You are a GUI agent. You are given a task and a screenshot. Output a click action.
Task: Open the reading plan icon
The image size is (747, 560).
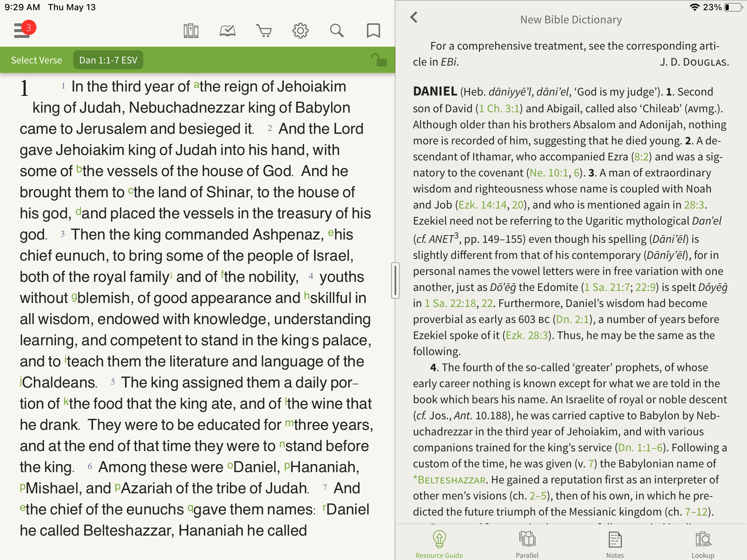pos(228,31)
